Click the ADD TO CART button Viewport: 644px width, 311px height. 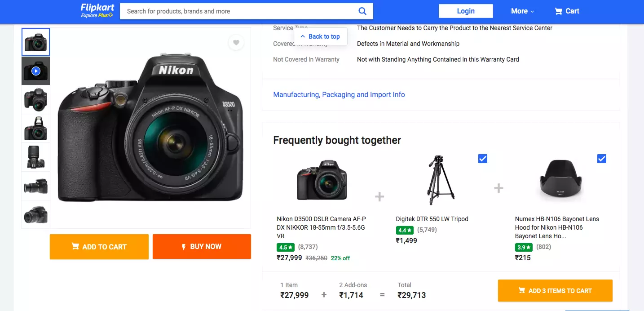(99, 247)
